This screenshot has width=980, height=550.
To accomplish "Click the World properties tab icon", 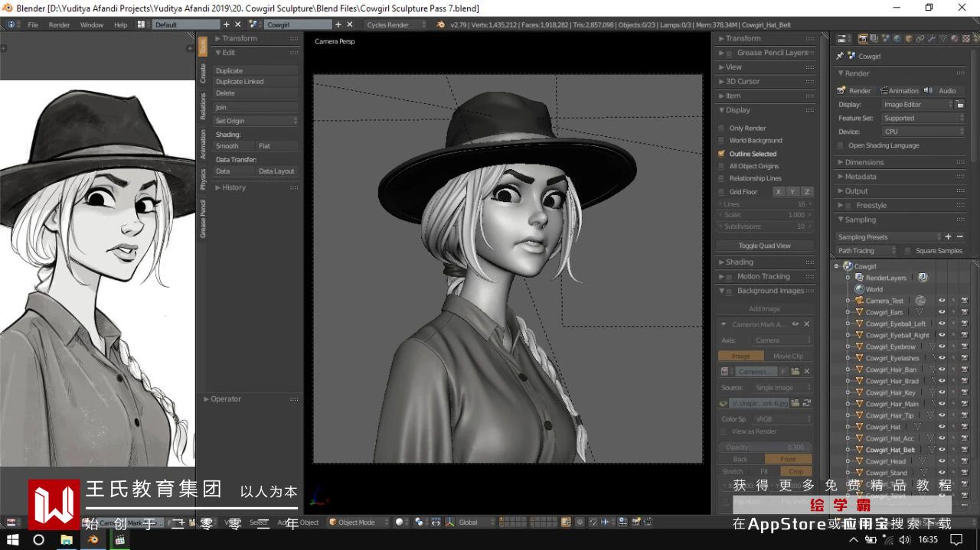I will pyautogui.click(x=897, y=38).
